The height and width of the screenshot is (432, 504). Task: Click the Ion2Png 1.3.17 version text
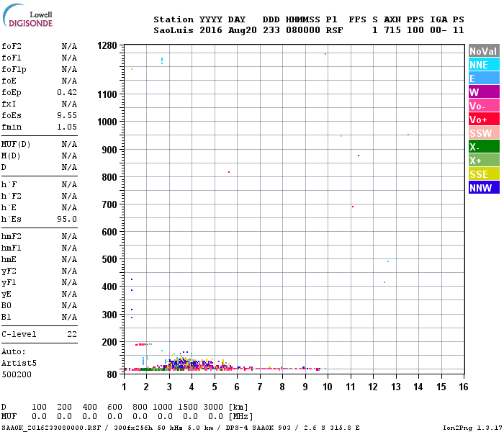pyautogui.click(x=472, y=428)
